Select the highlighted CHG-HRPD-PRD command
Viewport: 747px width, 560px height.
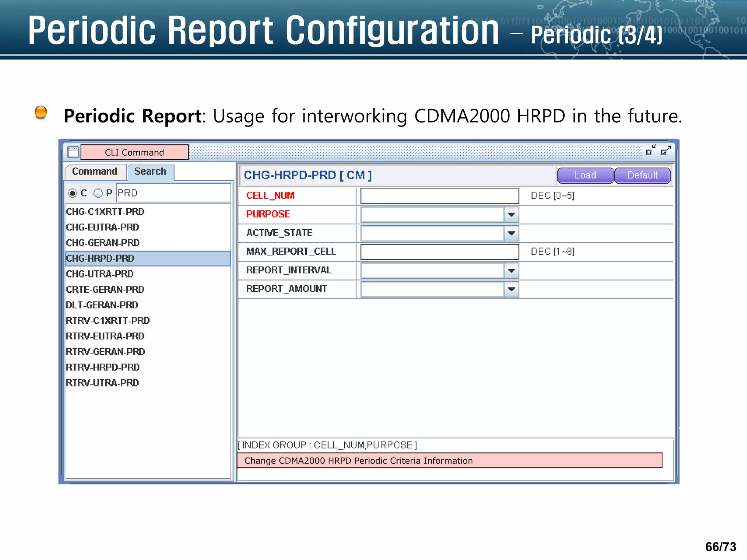148,258
